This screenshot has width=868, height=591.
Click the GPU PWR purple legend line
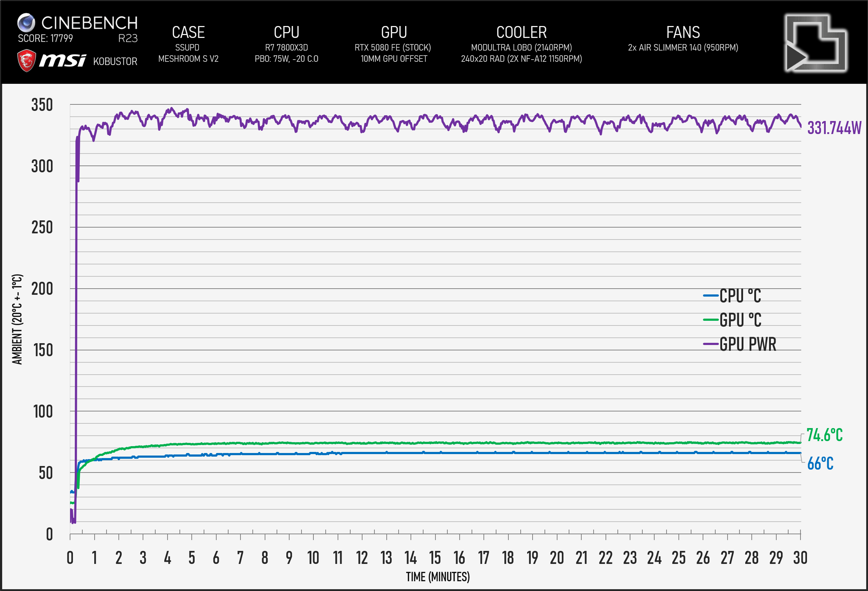click(x=710, y=344)
